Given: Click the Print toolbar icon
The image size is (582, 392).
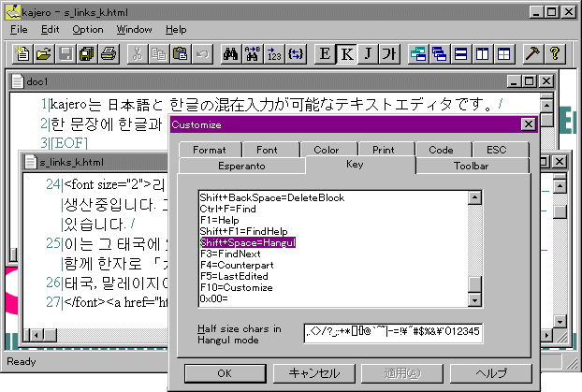Looking at the screenshot, I should 109,54.
